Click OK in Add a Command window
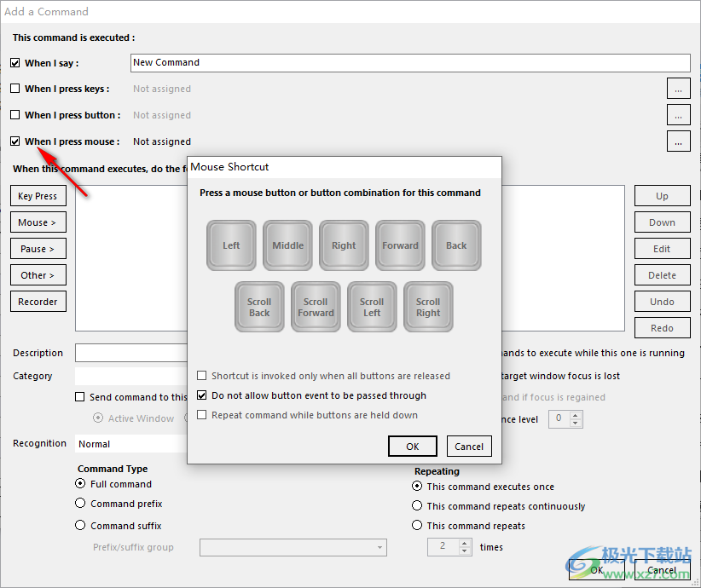 pyautogui.click(x=597, y=570)
